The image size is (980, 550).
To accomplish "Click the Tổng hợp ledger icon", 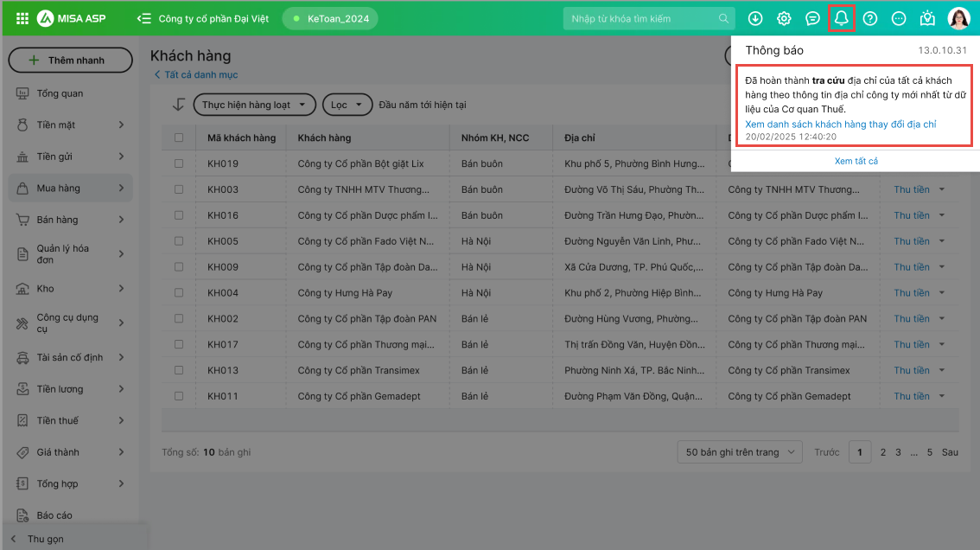I will (22, 483).
